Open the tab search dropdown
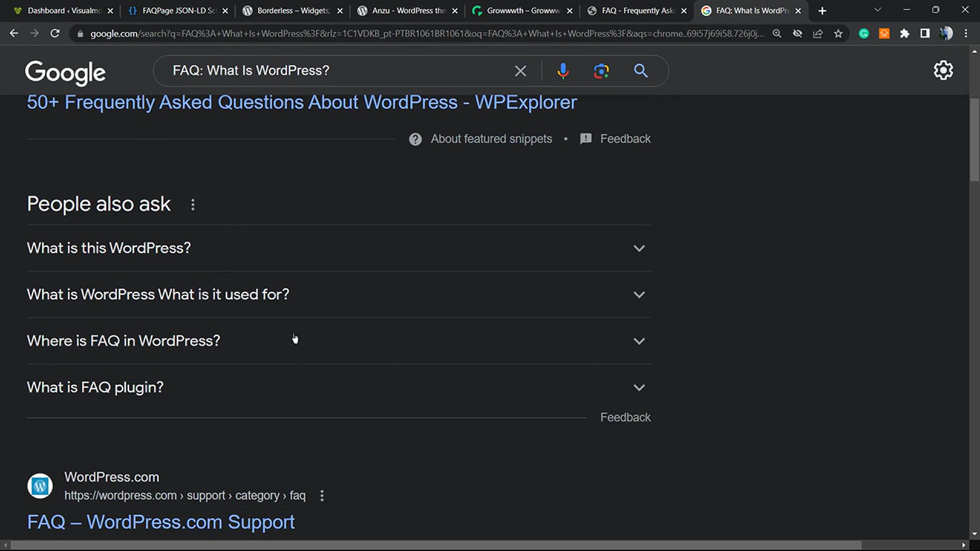Image resolution: width=980 pixels, height=551 pixels. 877,10
